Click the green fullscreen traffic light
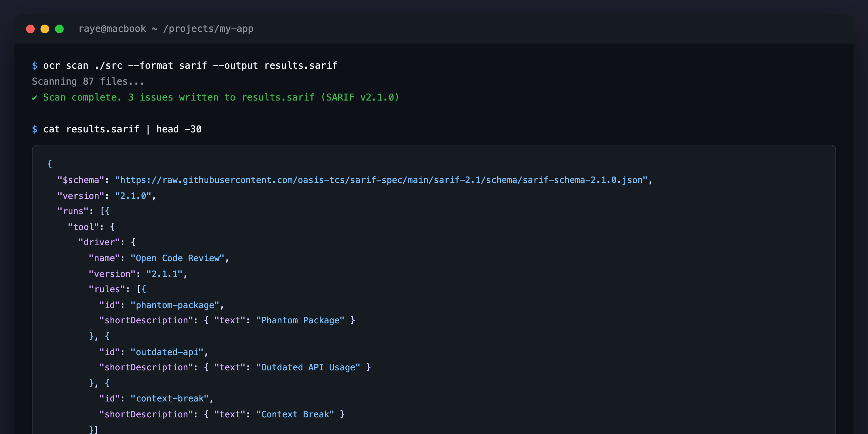 [59, 29]
